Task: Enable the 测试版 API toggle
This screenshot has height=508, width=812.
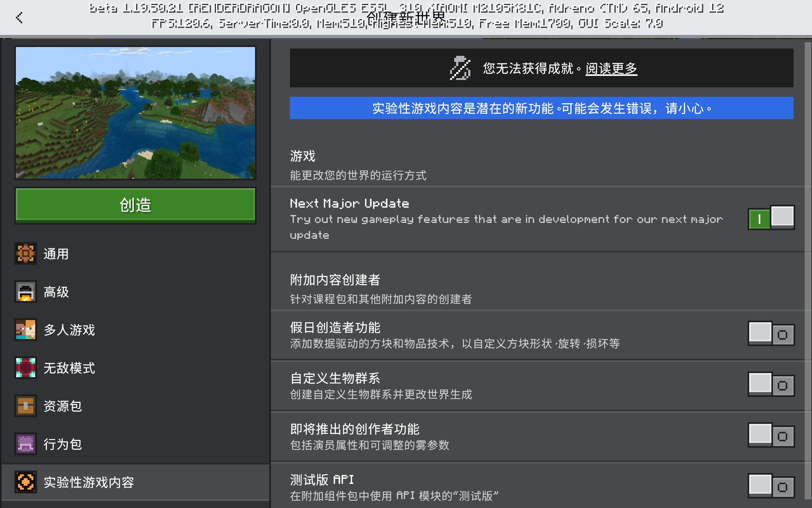Action: [771, 486]
